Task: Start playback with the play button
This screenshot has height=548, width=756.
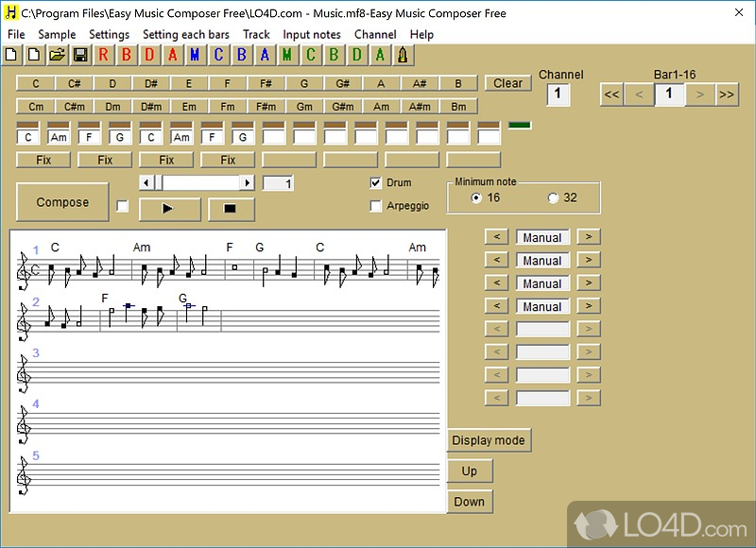Action: click(x=169, y=209)
